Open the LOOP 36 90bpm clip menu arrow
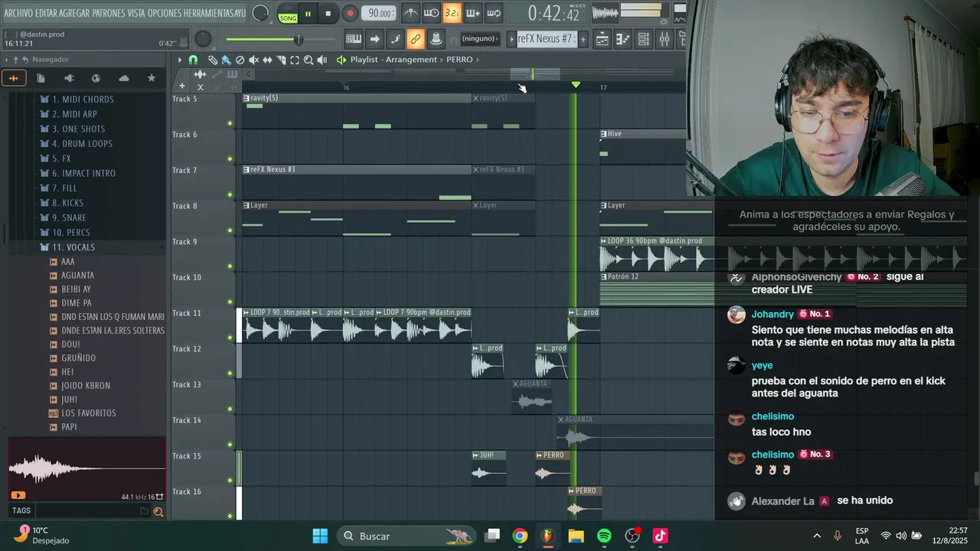The width and height of the screenshot is (980, 551). click(x=604, y=241)
